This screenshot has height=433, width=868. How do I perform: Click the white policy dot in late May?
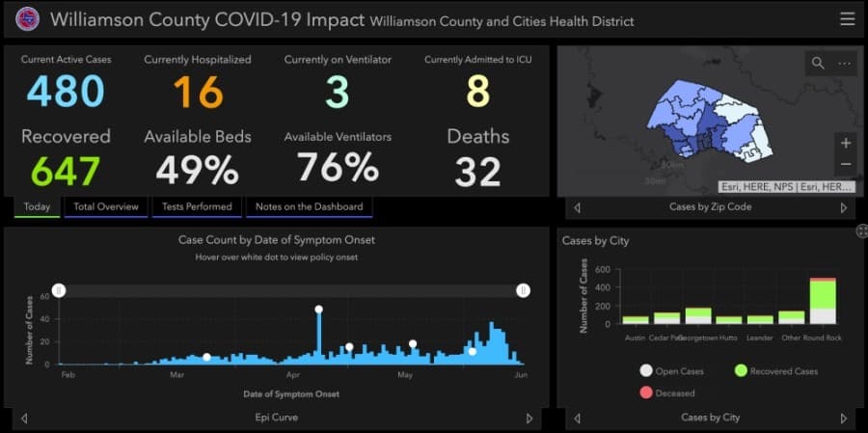pos(473,352)
